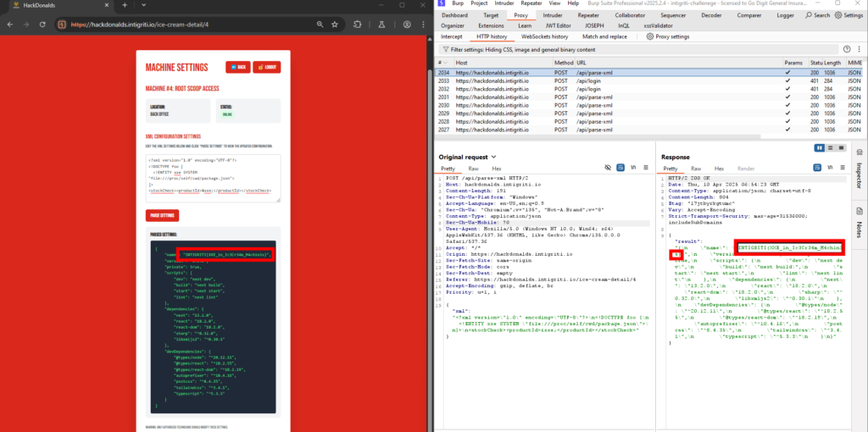Click the BACK button on Machine Settings
Viewport: 868px width, 432px height.
[238, 67]
